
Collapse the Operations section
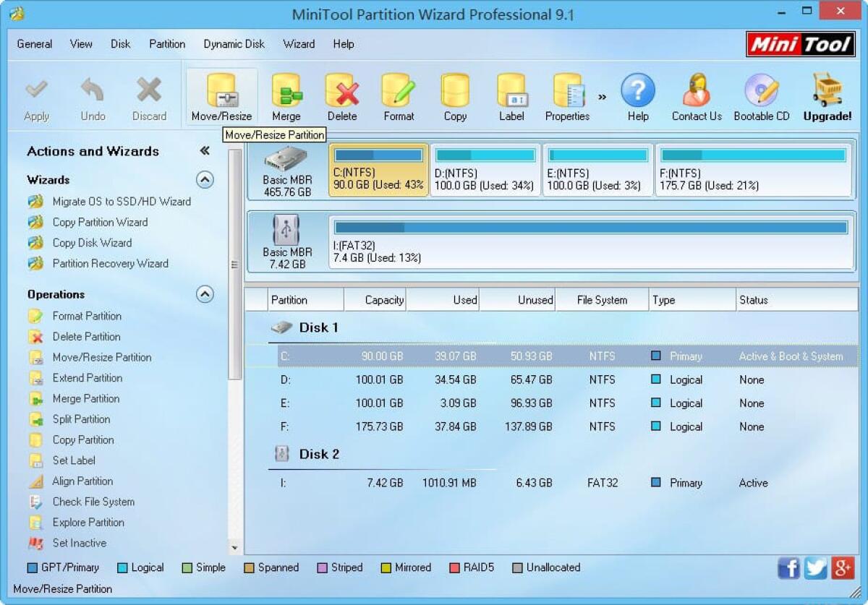pos(205,294)
